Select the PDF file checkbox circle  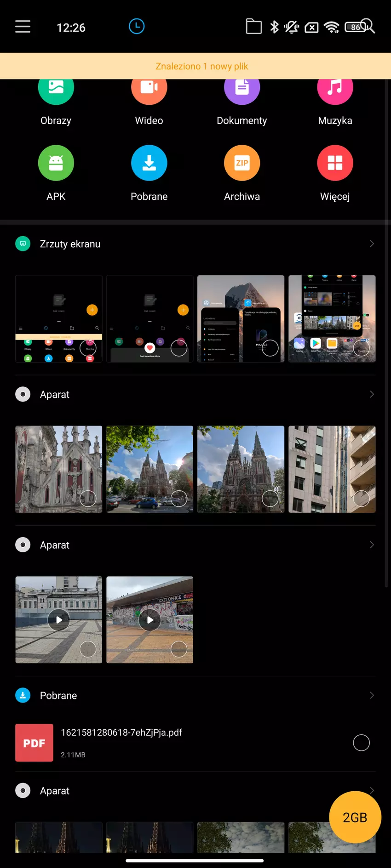361,743
